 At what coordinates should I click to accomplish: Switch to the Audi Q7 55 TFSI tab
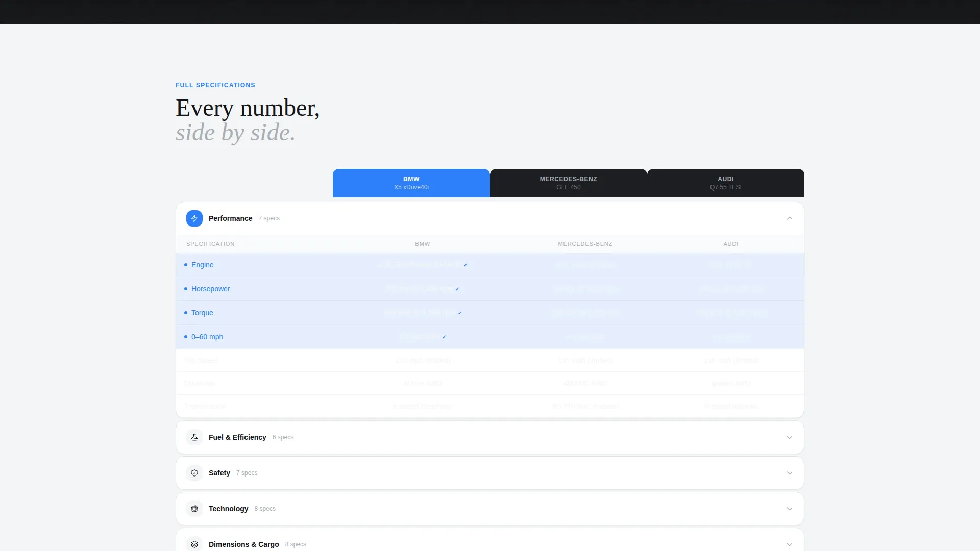point(726,183)
